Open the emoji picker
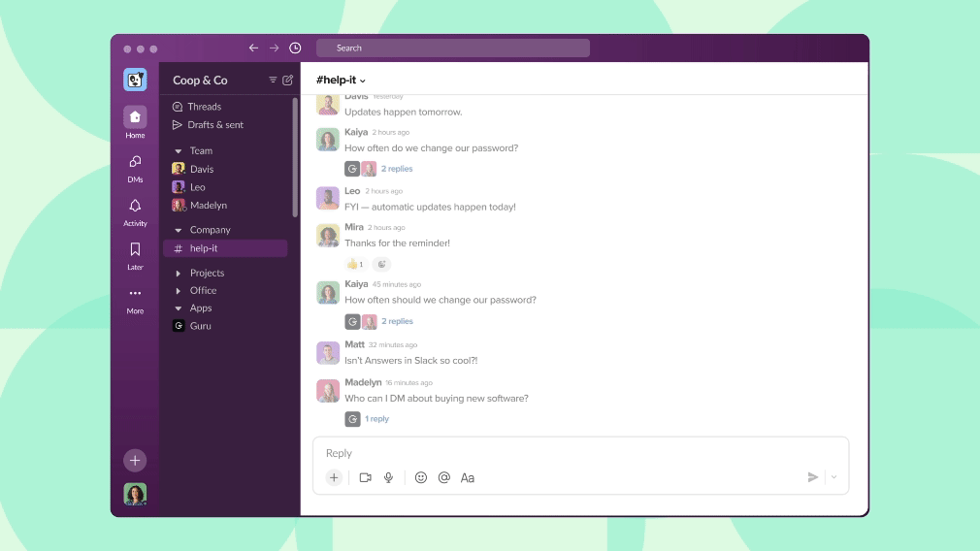 tap(421, 478)
